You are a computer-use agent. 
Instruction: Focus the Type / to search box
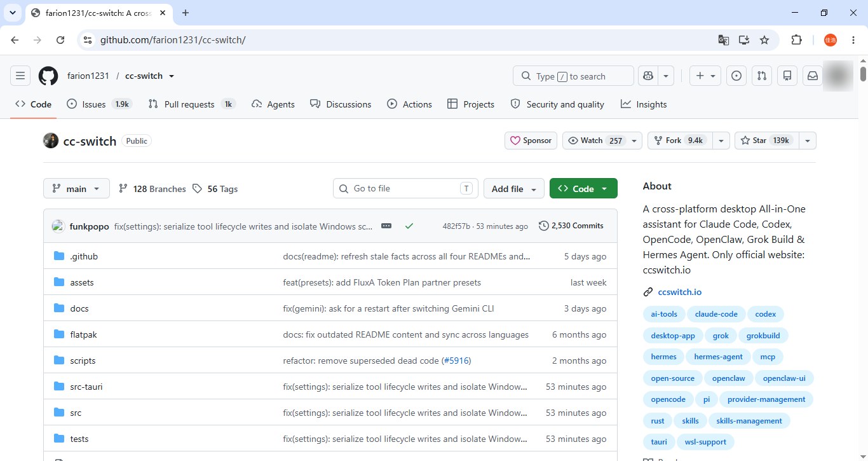click(573, 76)
